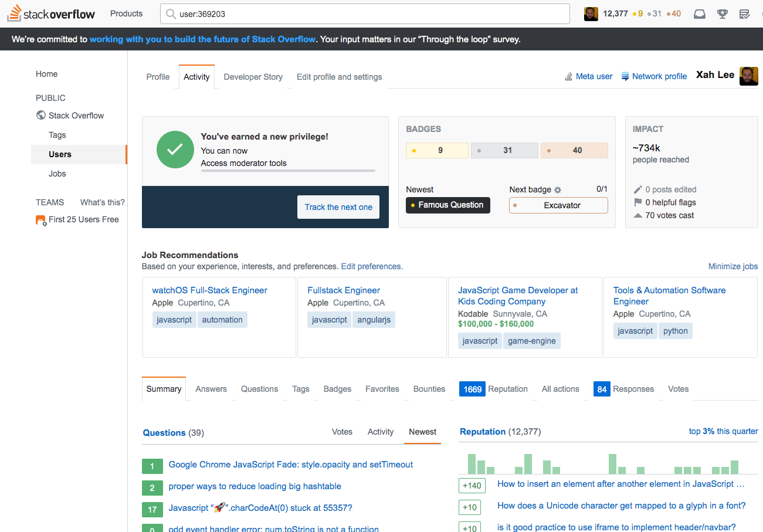This screenshot has width=763, height=532.
Task: Click the automation tag
Action: [x=222, y=320]
